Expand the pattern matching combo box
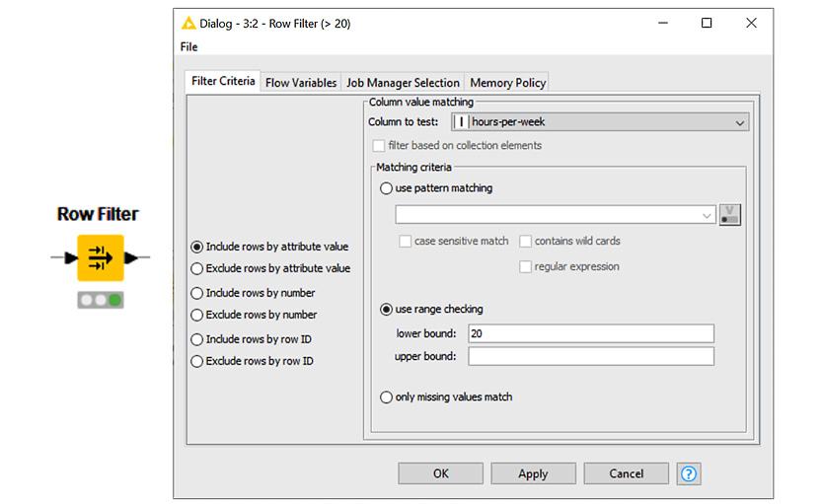Viewport: 822px width, 504px height. click(x=707, y=215)
